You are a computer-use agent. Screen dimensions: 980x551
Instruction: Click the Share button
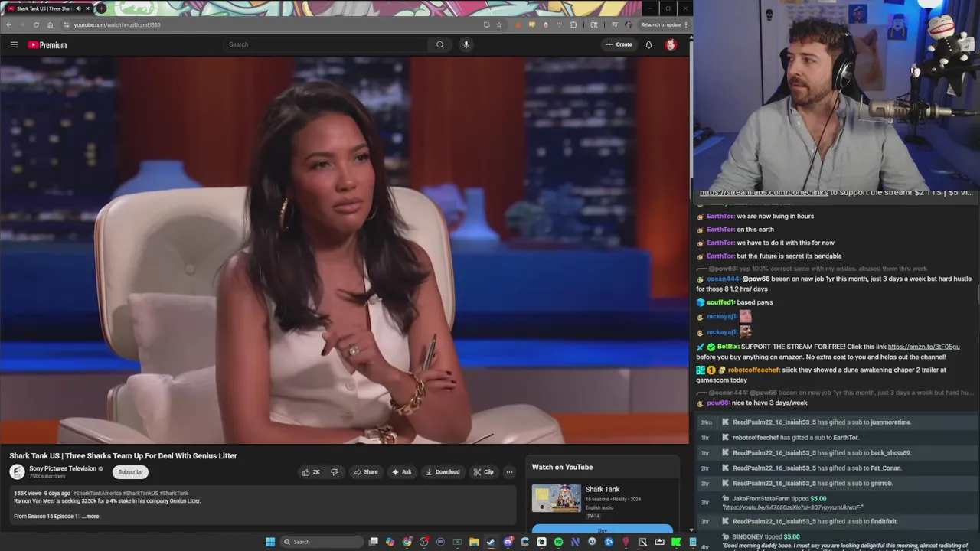tap(365, 472)
